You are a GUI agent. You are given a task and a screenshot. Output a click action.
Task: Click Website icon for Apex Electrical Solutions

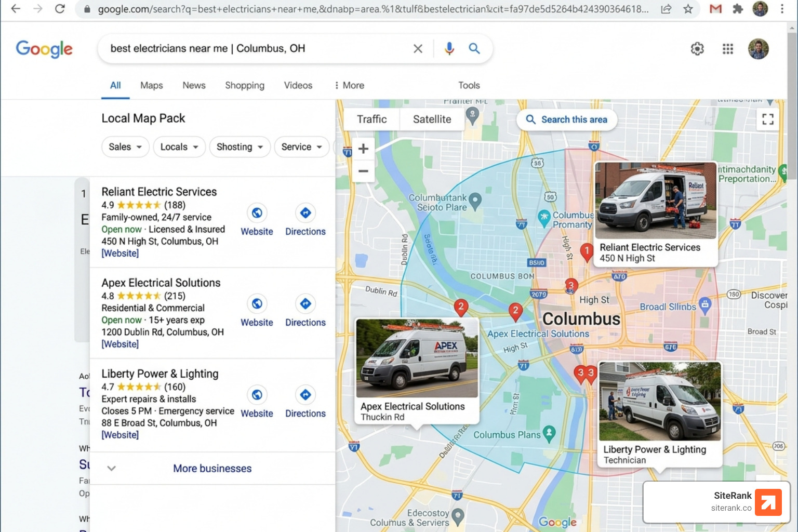257,304
